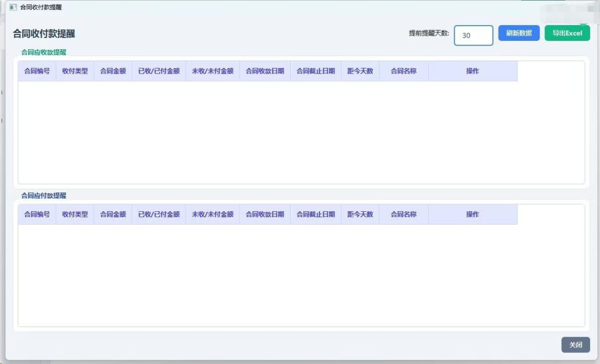Image resolution: width=600 pixels, height=364 pixels.
Task: Click 合同收款日期 header in 应收款 table
Action: (x=265, y=71)
